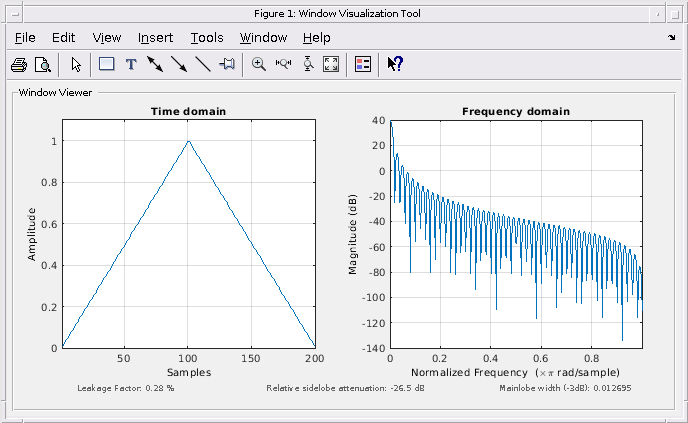Click the Window Viewer panel label
The width and height of the screenshot is (688, 423).
[x=55, y=93]
